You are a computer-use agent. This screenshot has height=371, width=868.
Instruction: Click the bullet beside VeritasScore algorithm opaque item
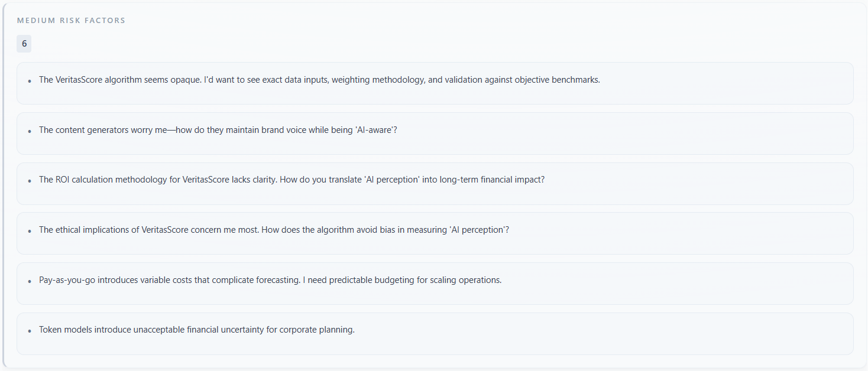tap(30, 81)
